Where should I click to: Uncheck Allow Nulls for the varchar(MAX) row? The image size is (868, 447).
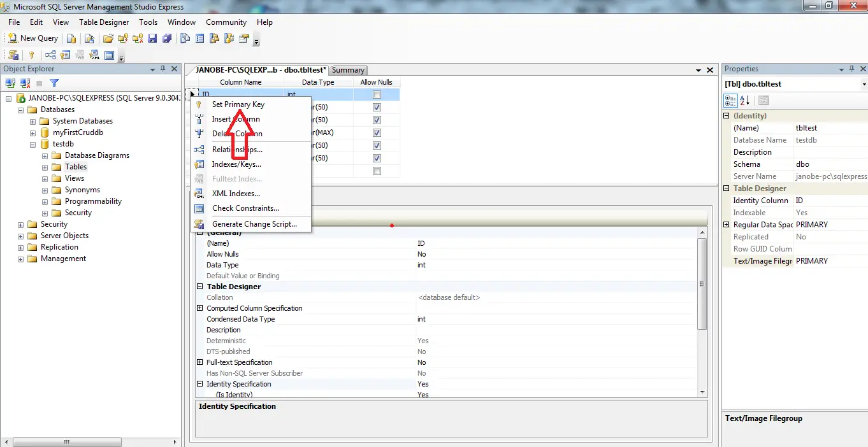pos(377,133)
